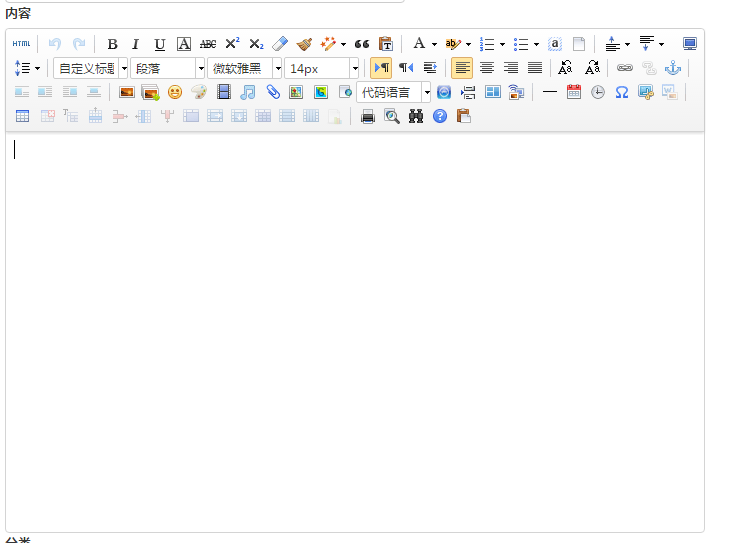753x543 pixels.
Task: Set right-to-left text direction
Action: (x=406, y=68)
